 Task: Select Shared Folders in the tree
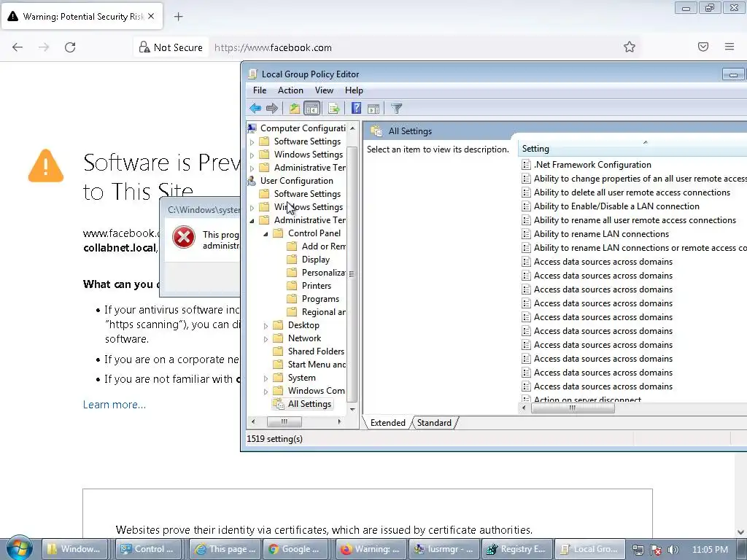(316, 351)
